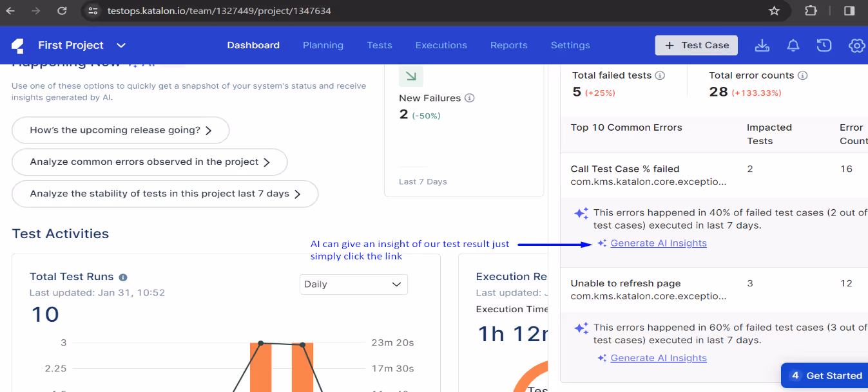
Task: Click the error count value 16
Action: pos(846,169)
